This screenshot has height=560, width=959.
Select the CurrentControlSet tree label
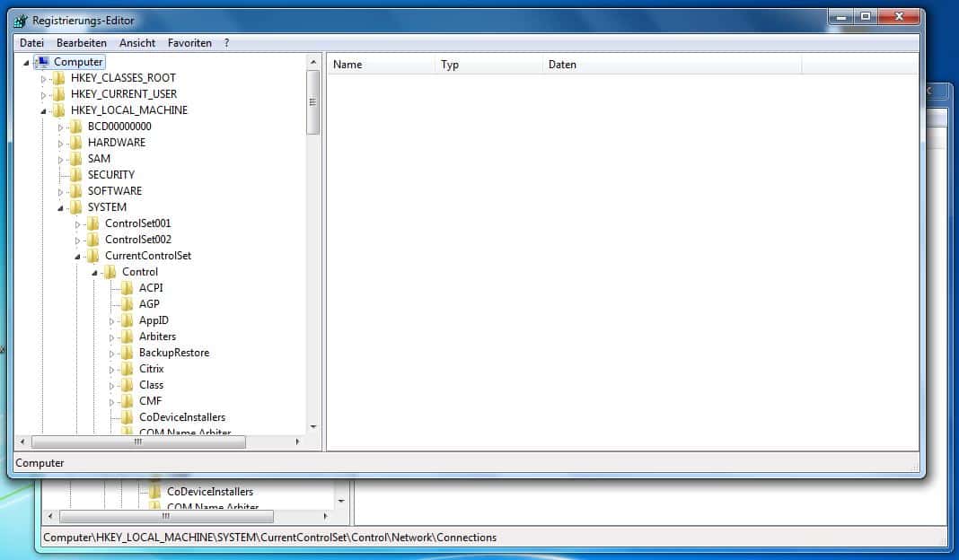[x=148, y=256]
